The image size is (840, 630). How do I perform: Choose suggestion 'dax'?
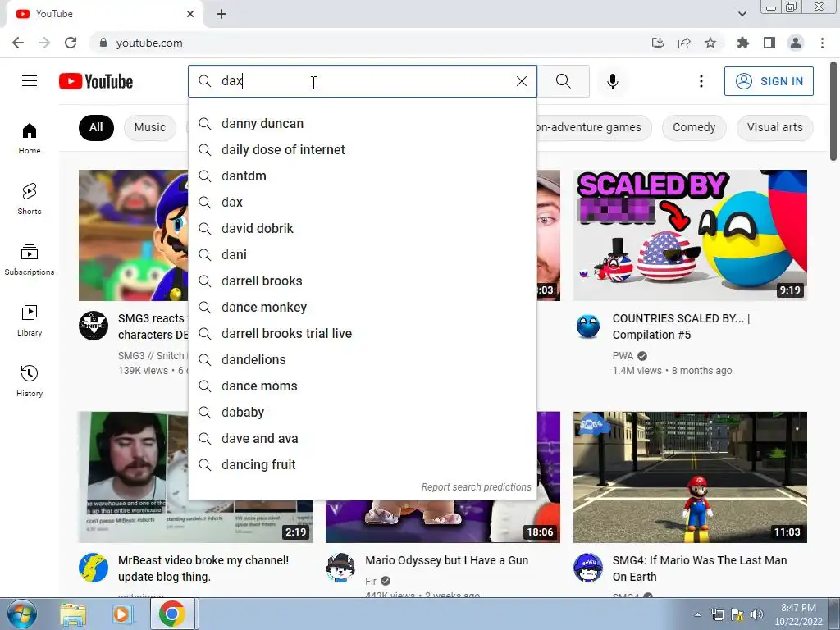pos(362,202)
